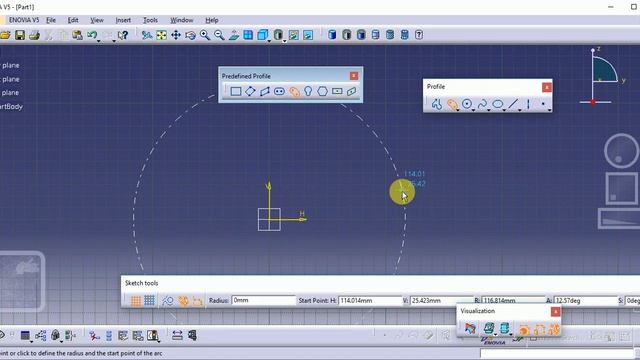
Task: Expand the Line tool flyout arrow
Action: tap(520, 110)
